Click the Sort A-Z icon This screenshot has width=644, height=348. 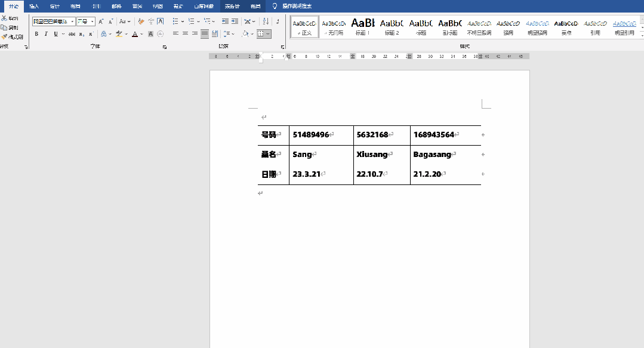pos(266,21)
